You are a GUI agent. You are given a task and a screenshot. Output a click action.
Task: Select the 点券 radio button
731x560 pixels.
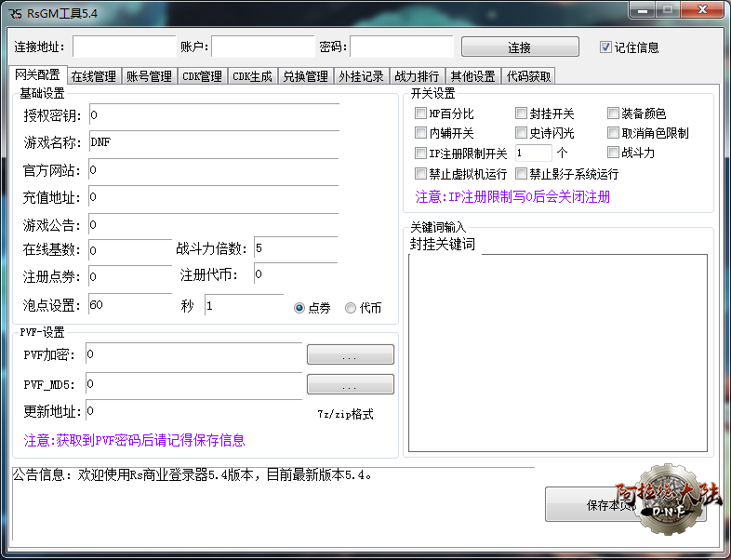click(299, 309)
